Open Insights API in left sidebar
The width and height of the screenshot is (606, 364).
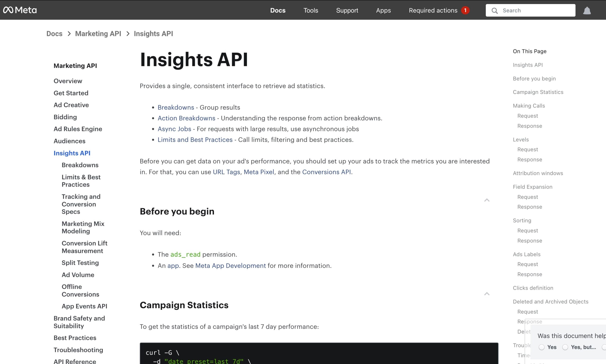[x=72, y=153]
